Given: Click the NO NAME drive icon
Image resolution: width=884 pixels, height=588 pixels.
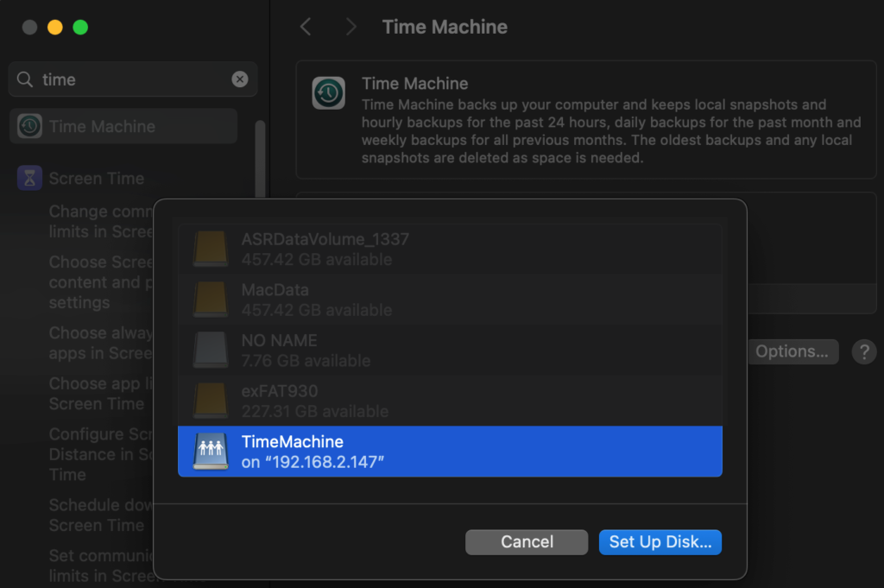Looking at the screenshot, I should click(211, 350).
